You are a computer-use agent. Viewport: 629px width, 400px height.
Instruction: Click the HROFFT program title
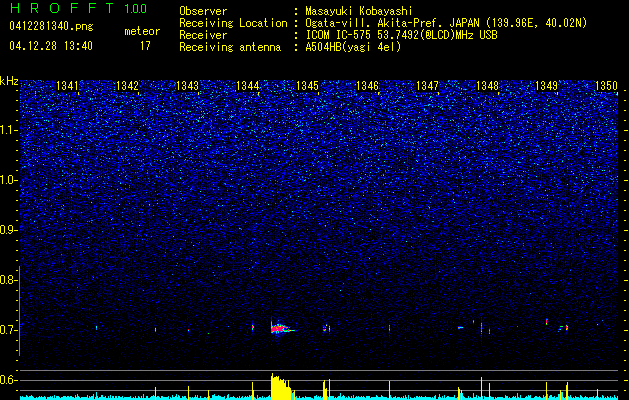pos(62,8)
